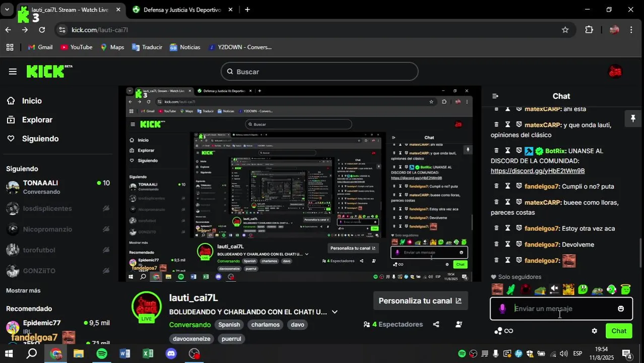The width and height of the screenshot is (644, 363).
Task: Click the shield icon beside 'y que onda lauti'
Action: [x=519, y=125]
